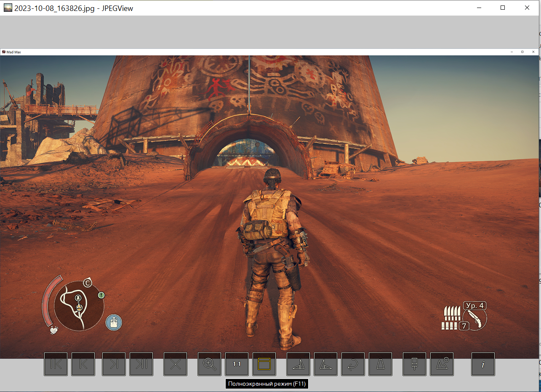Click the C marker above the minimap
541x392 pixels.
pos(88,283)
